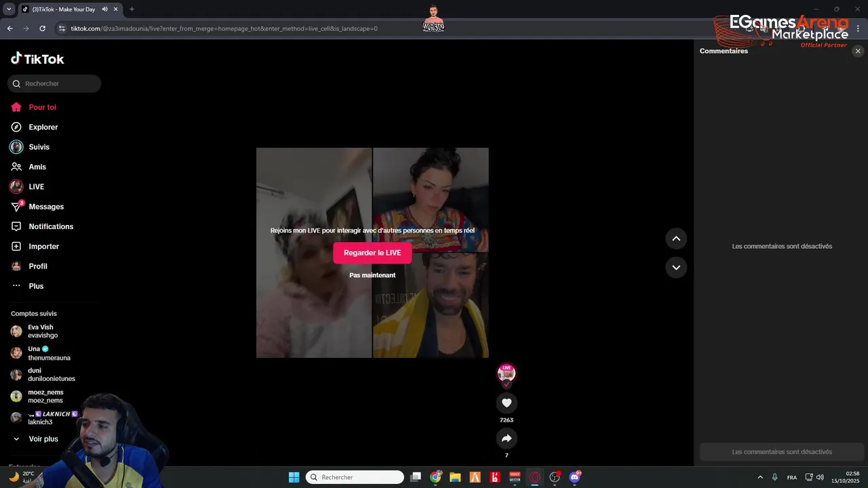The width and height of the screenshot is (868, 488).
Task: Close the Commentaires panel
Action: click(x=857, y=51)
